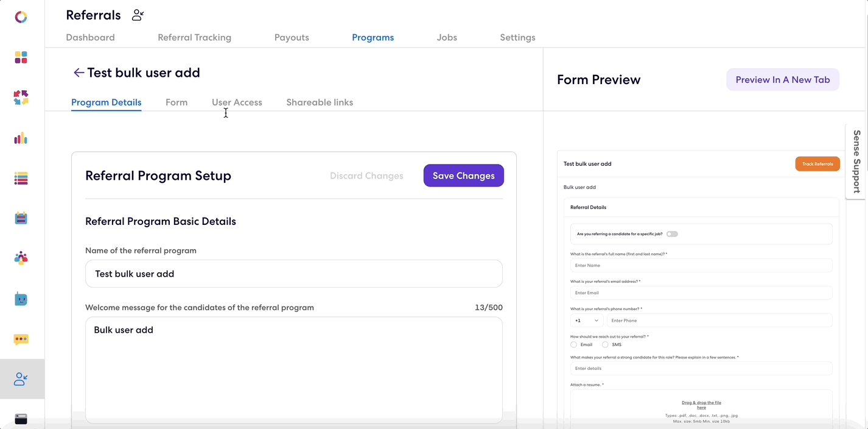Click the welcome message text area
The width and height of the screenshot is (868, 429).
pyautogui.click(x=294, y=370)
